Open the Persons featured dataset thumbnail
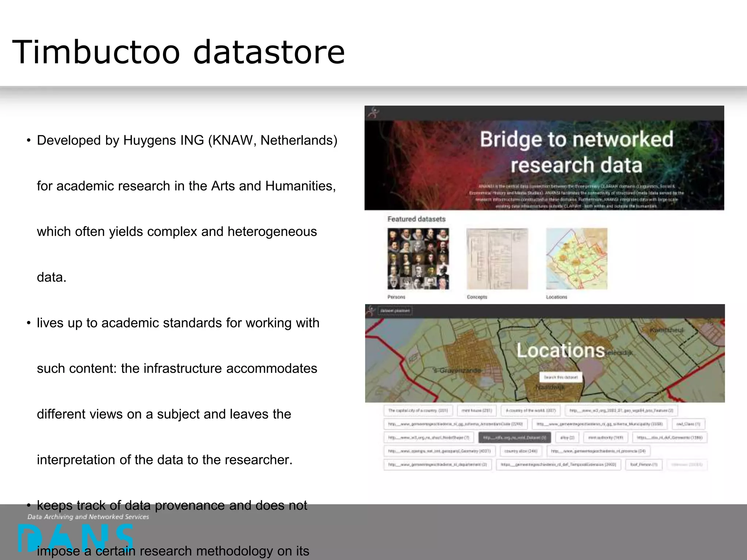 click(418, 259)
